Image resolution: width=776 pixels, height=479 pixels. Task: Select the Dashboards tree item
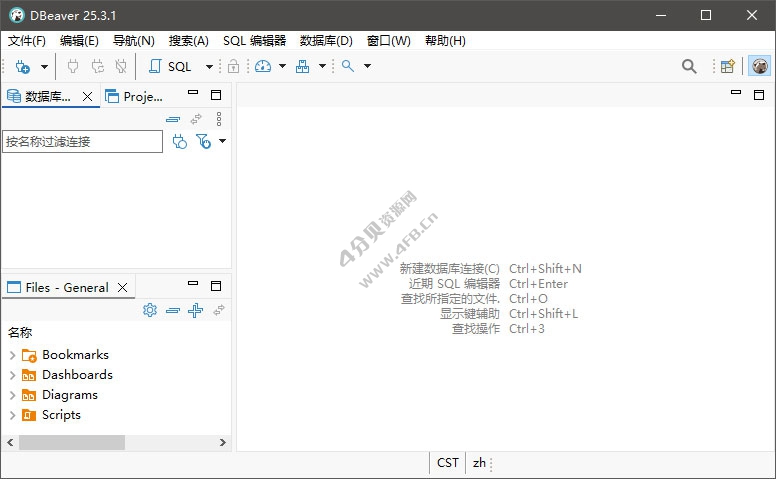point(77,375)
